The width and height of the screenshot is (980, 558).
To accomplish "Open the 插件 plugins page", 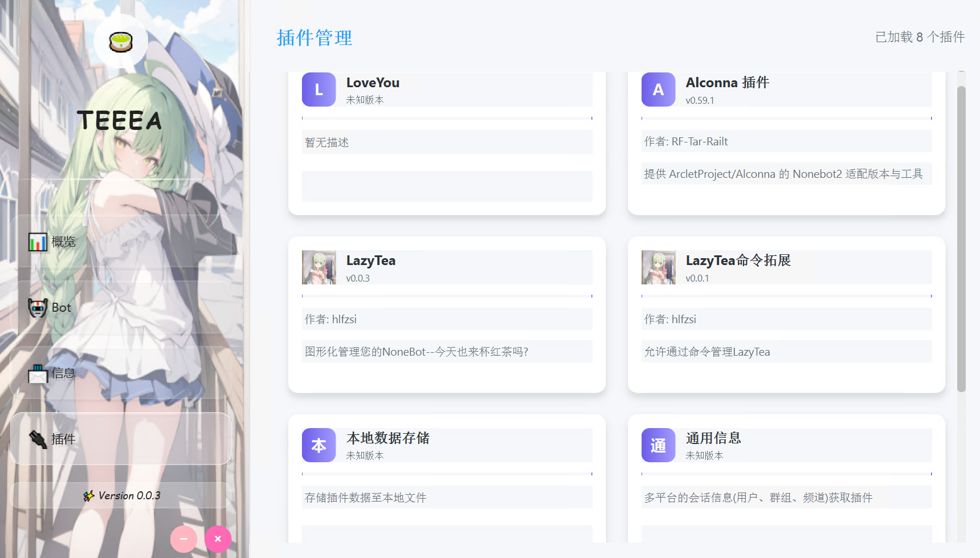I will click(x=121, y=439).
